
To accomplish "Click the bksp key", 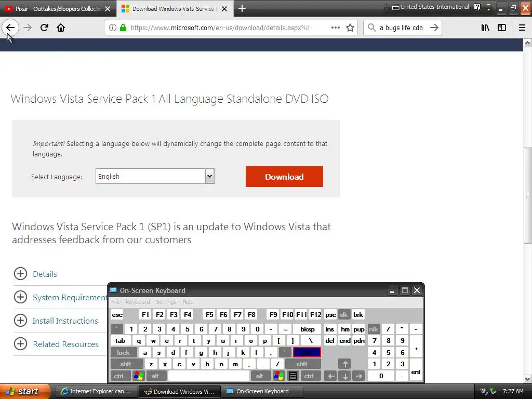I will [308, 329].
